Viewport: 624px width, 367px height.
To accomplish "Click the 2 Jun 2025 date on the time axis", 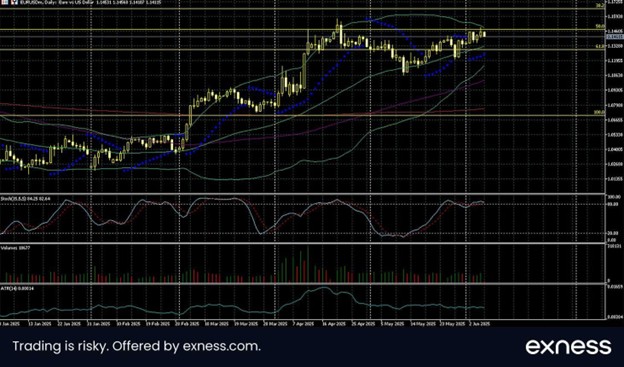I will 480,324.
